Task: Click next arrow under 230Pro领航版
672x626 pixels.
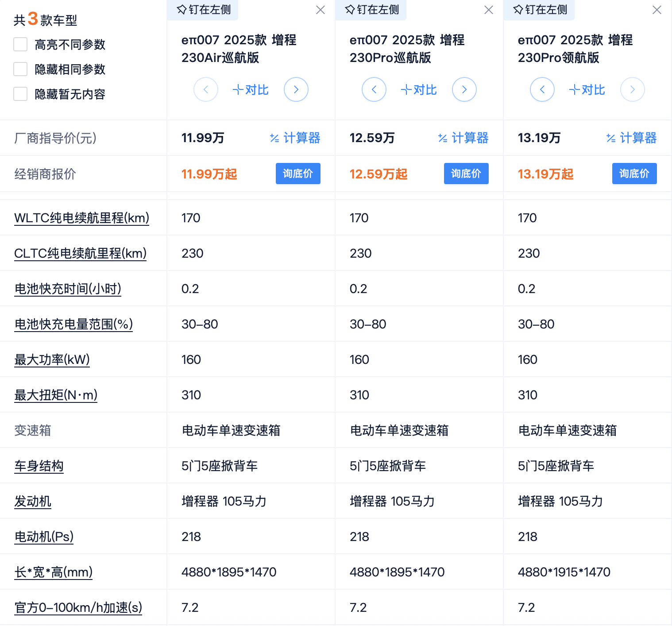Action: [633, 89]
